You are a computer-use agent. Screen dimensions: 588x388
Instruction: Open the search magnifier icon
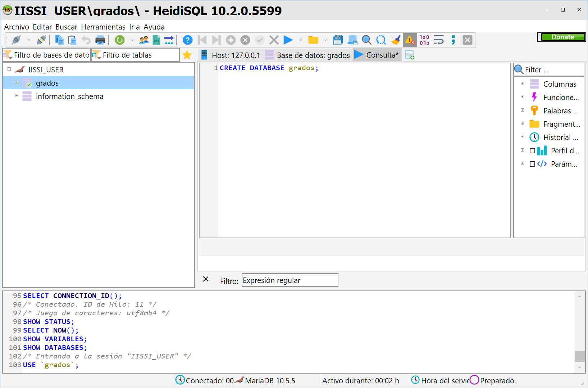366,40
